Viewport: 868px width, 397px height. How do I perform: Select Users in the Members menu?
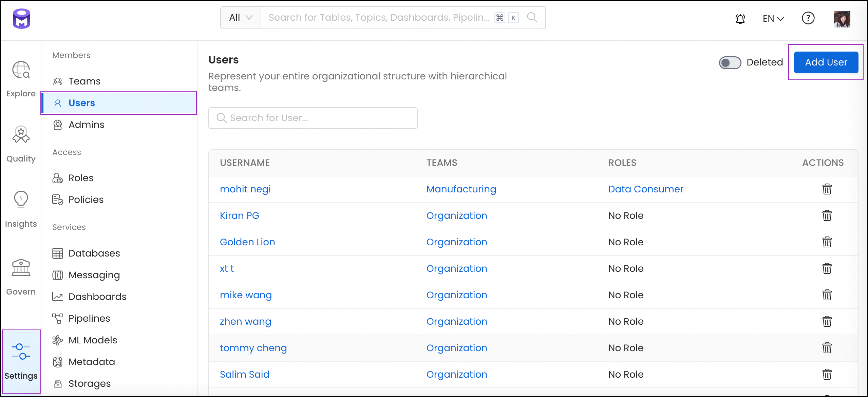[x=119, y=103]
